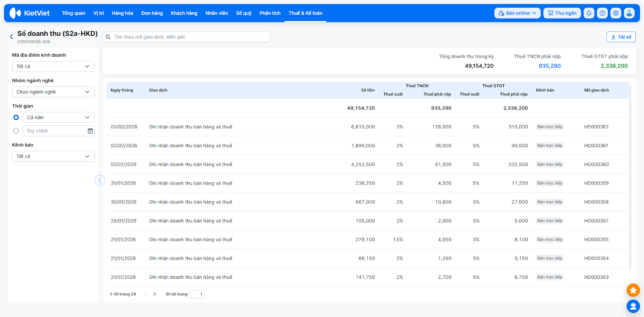Expand the Kênh bán filter dropdown
Viewport: 644px width, 317px height.
[53, 156]
